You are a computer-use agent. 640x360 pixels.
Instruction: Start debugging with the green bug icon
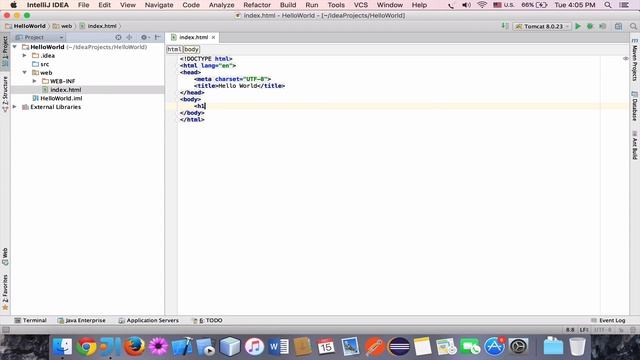coord(590,26)
